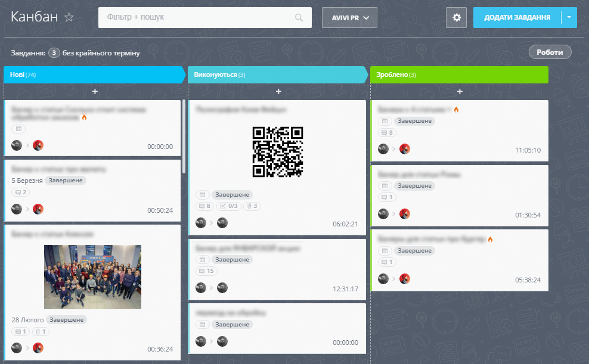Image resolution: width=589 pixels, height=364 pixels.
Task: Open the 3 attachments on the 06:02:21 card
Action: pyautogui.click(x=252, y=206)
